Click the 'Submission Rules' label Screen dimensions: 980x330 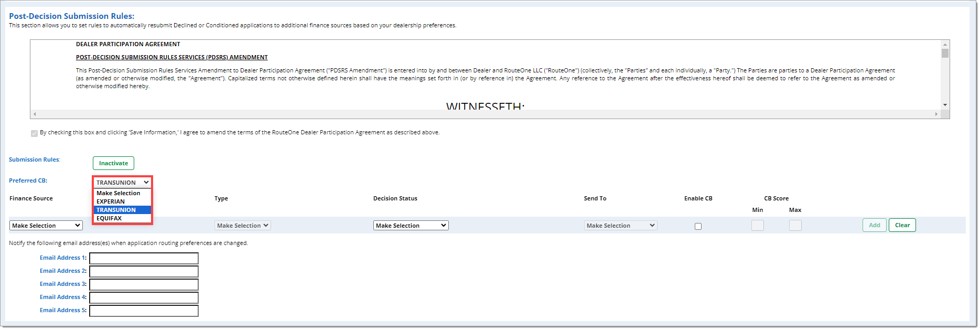pos(34,159)
